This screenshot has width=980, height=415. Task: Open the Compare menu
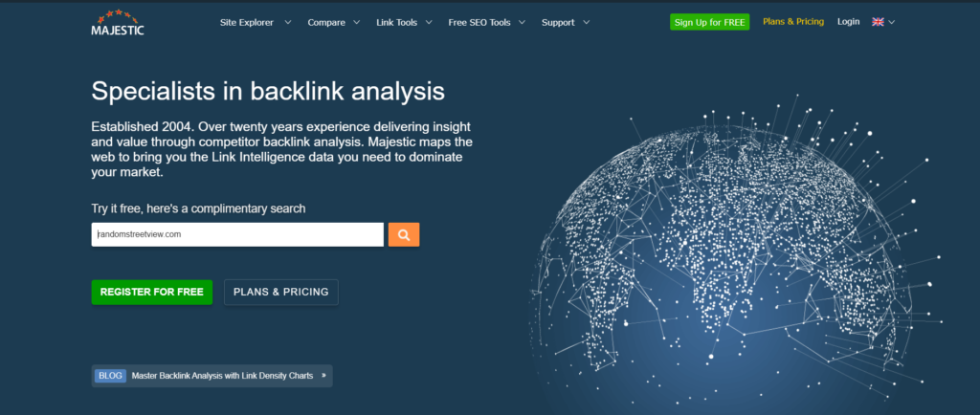coord(326,22)
